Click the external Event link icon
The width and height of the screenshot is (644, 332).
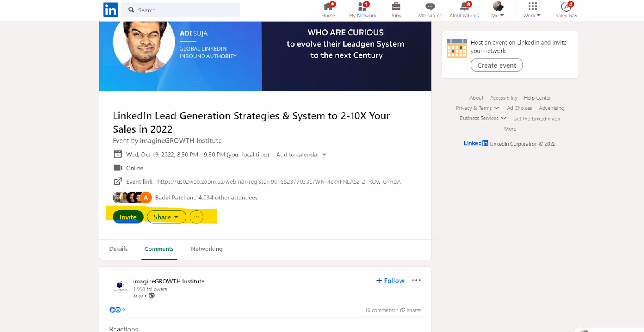point(118,182)
